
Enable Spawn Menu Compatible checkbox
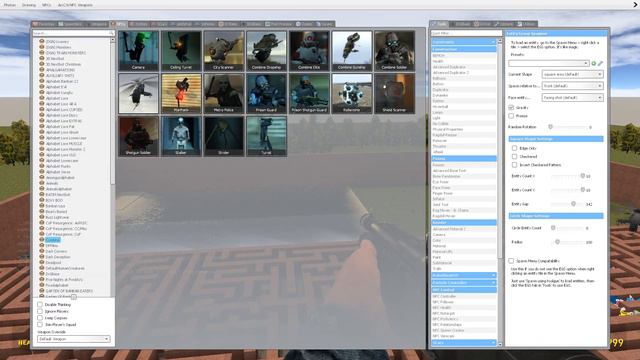click(511, 260)
